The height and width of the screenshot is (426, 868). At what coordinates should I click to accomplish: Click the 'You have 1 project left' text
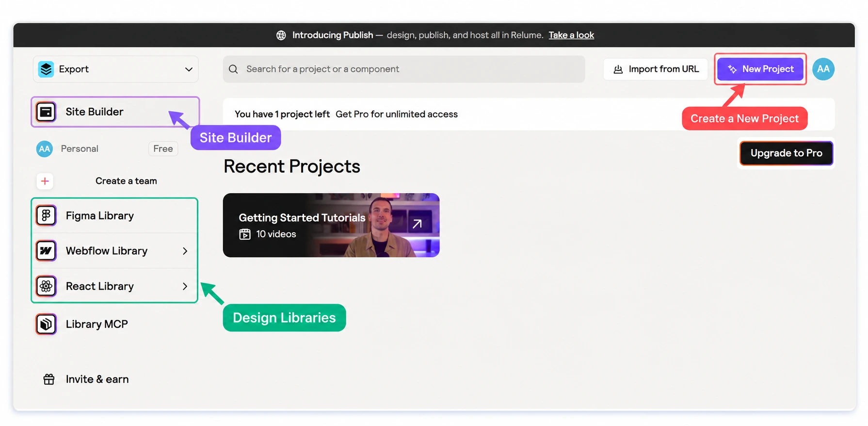[x=282, y=115]
